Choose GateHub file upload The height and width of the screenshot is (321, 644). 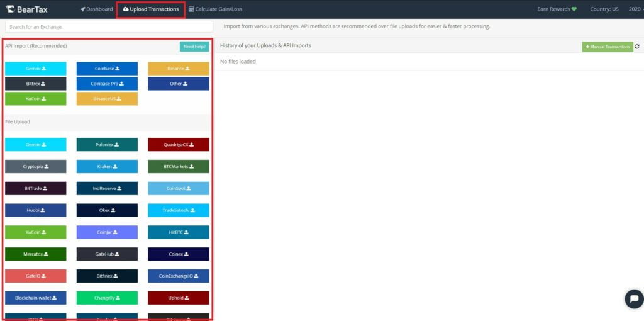(107, 254)
